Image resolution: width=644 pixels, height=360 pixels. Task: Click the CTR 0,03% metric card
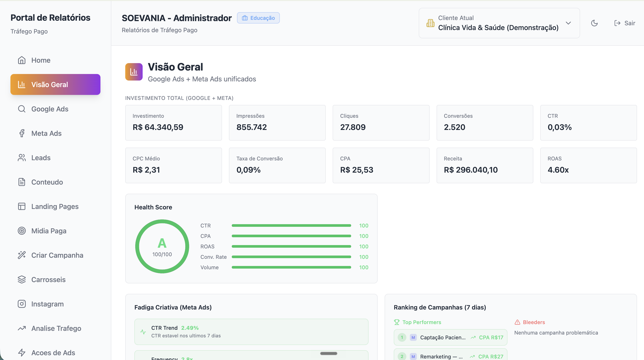coord(589,123)
